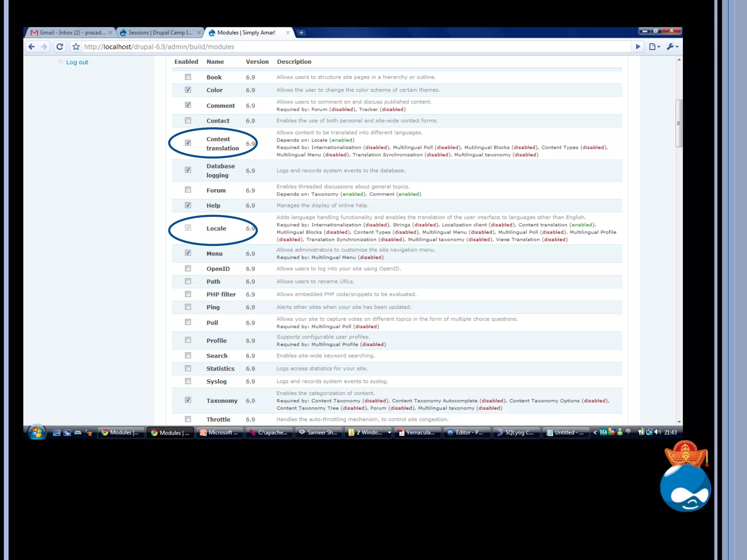The image size is (747, 560).
Task: Expand the 2 Windows taskbar group arrow
Action: coord(389,433)
